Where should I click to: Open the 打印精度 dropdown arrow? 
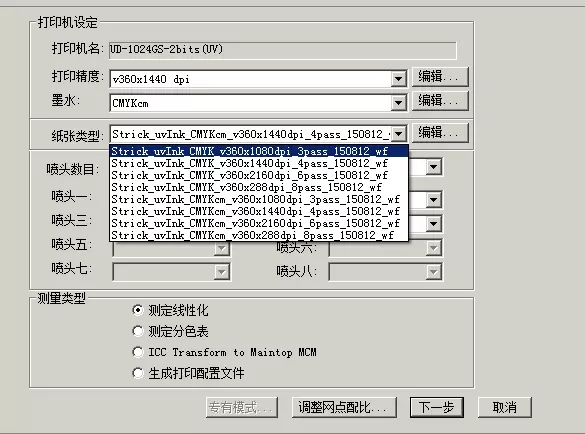pos(398,79)
